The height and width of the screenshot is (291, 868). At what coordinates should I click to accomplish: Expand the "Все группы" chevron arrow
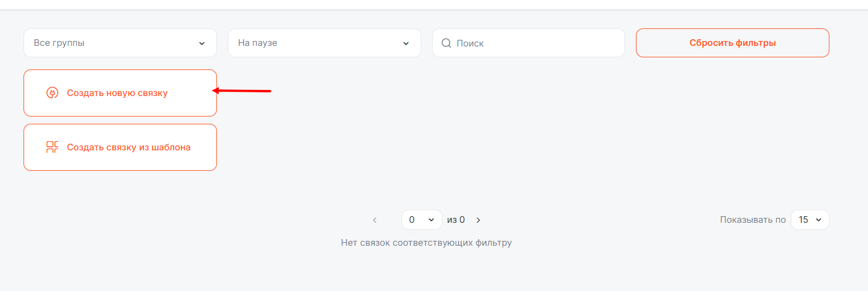pos(202,43)
